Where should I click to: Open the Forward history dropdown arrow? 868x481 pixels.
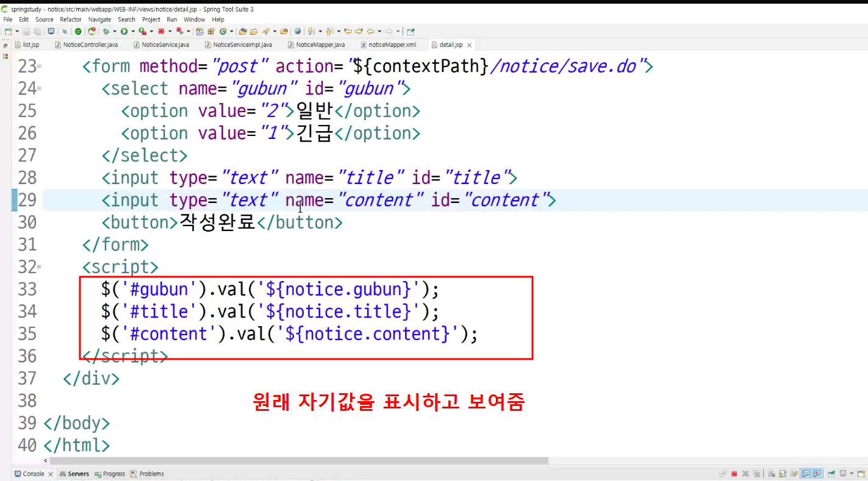[398, 31]
